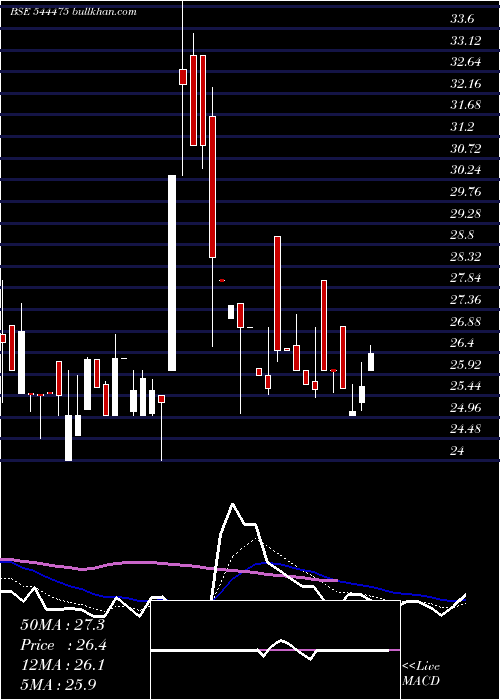Click the 24.48 price axis label
The image size is (500, 700).
pos(466,429)
